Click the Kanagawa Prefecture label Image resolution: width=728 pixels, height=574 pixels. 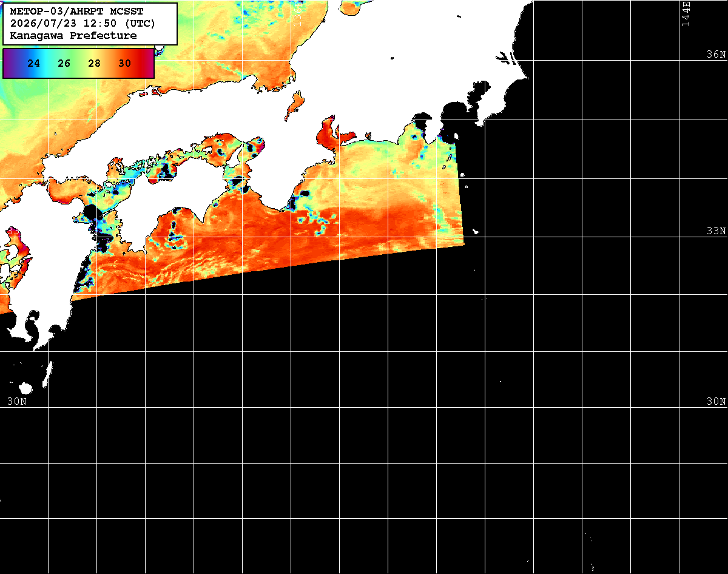pyautogui.click(x=73, y=36)
